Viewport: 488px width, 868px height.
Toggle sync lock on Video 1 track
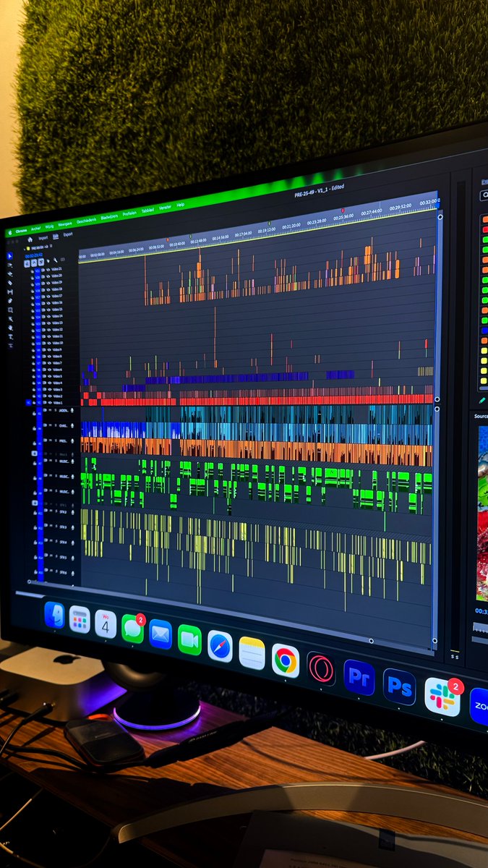(x=44, y=403)
